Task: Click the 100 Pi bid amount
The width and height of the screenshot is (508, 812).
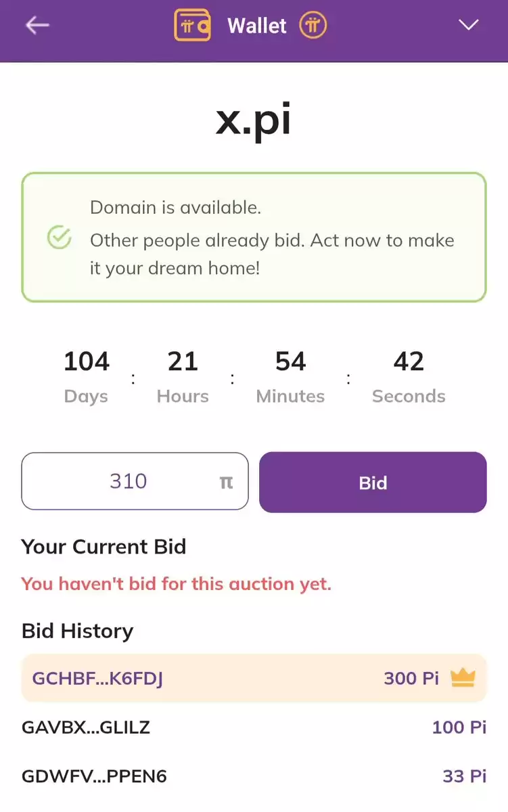Action: 459,727
